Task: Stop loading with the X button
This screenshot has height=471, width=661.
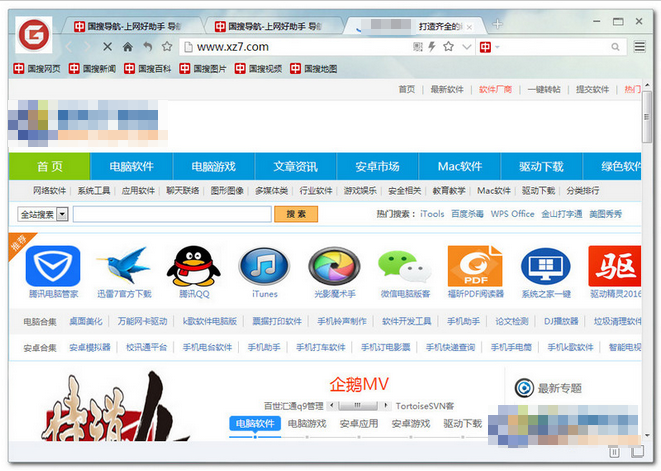Action: point(107,47)
